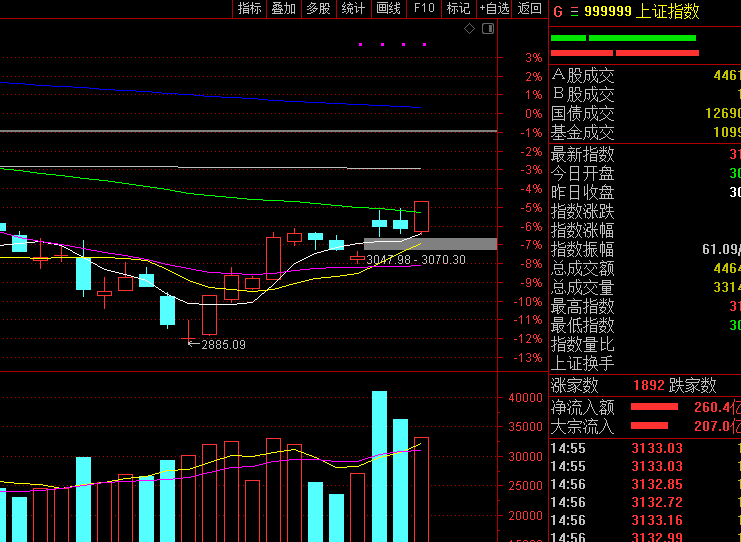The height and width of the screenshot is (542, 741).
Task: Switch to 多股 multi-stock view
Action: (x=319, y=9)
